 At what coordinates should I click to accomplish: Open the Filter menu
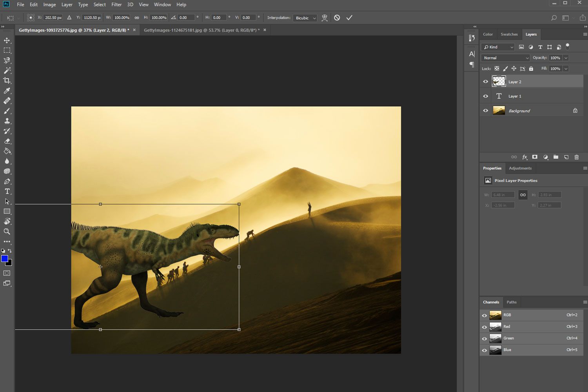click(116, 5)
